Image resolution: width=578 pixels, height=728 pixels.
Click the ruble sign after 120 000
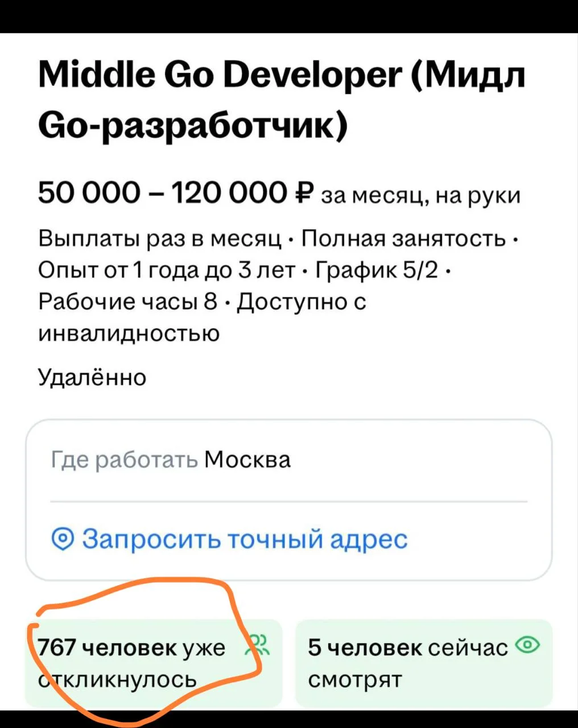point(305,193)
